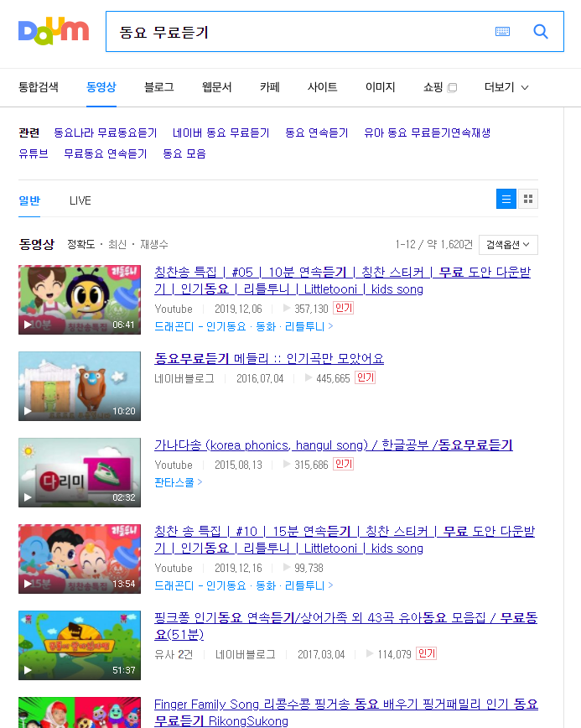Open the 카페 tab
Screen dimensions: 581x728
point(270,87)
